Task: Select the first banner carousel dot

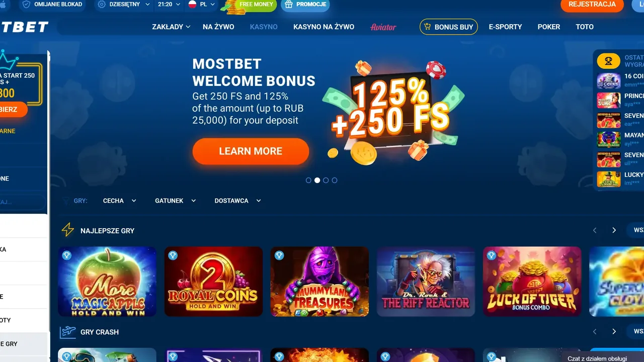Action: click(x=308, y=180)
